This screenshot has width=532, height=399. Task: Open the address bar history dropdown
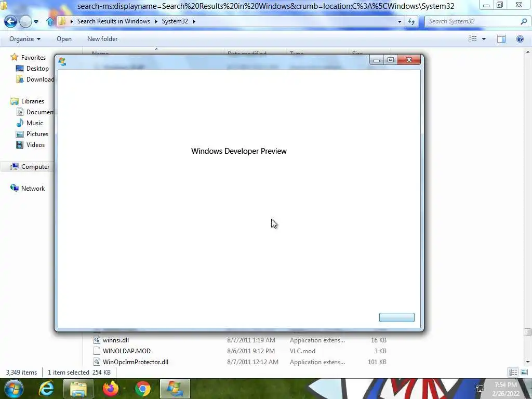[x=400, y=21]
